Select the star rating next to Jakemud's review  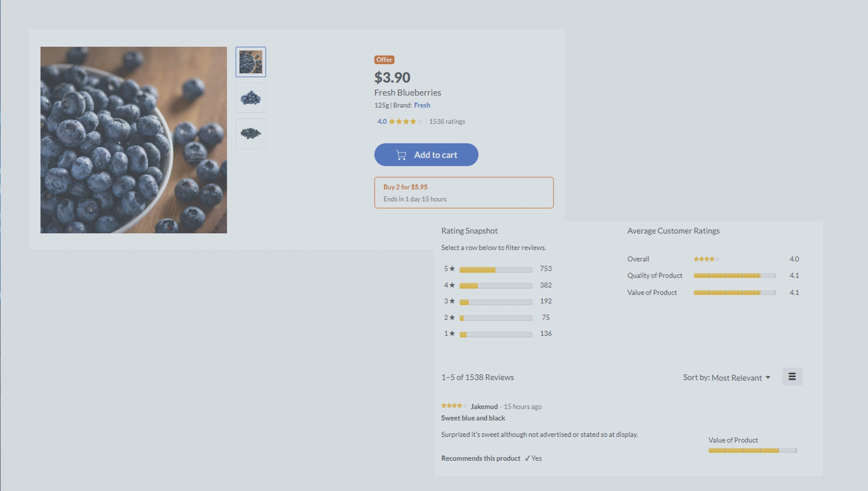pos(454,406)
